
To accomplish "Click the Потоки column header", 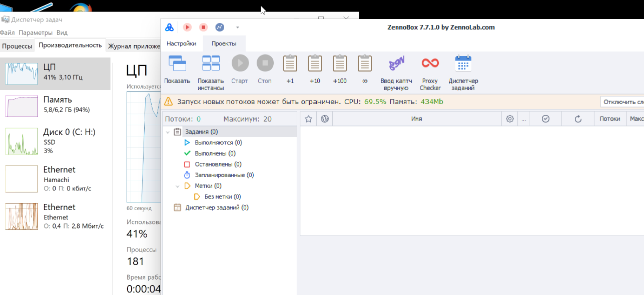I will click(610, 118).
